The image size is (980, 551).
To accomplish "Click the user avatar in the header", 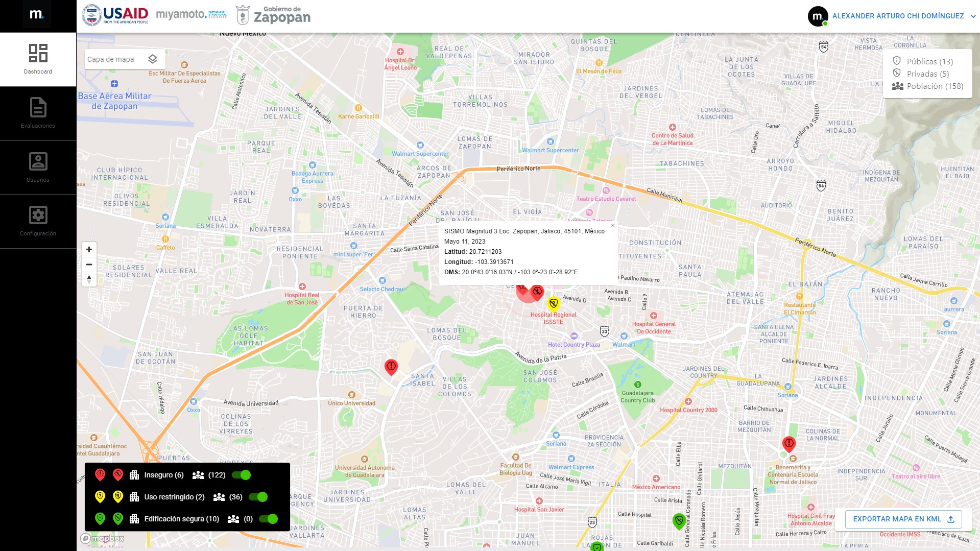I will coord(818,16).
